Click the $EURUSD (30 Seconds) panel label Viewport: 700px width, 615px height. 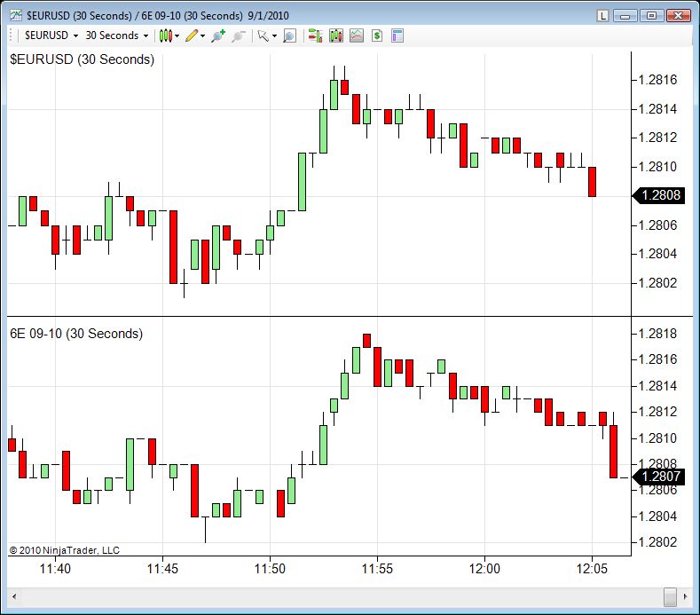click(x=83, y=59)
